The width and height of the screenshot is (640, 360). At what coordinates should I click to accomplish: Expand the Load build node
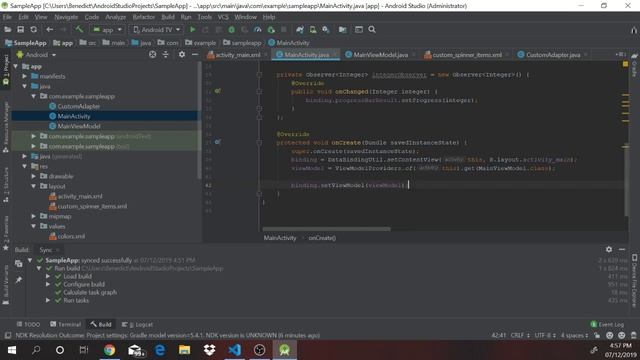(x=48, y=276)
